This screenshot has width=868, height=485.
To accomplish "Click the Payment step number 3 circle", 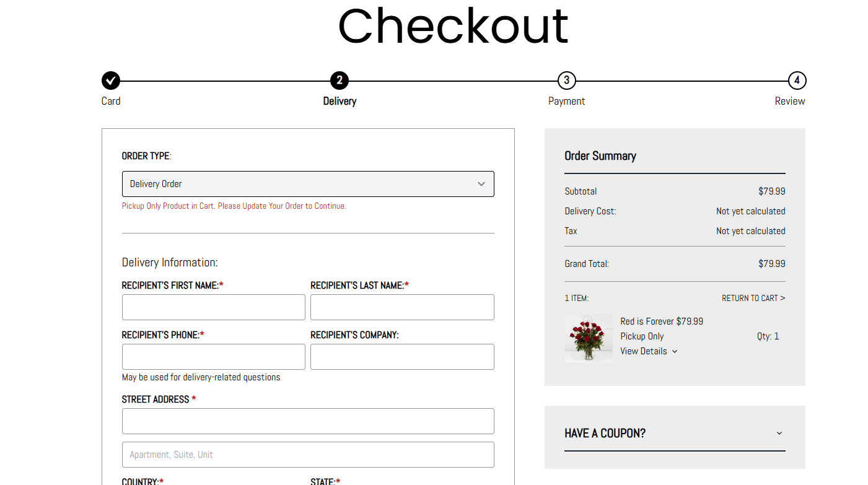I will click(x=566, y=81).
